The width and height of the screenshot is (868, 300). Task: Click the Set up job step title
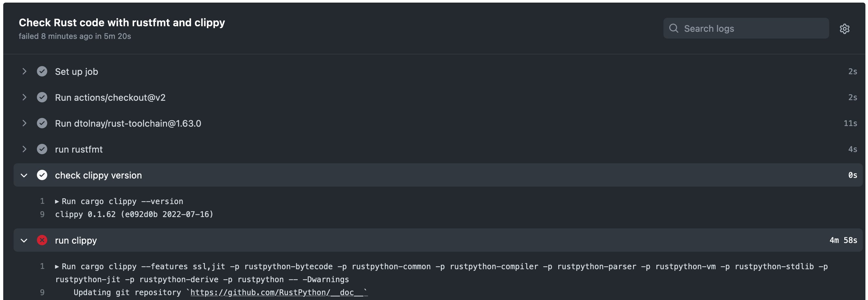[x=76, y=72]
